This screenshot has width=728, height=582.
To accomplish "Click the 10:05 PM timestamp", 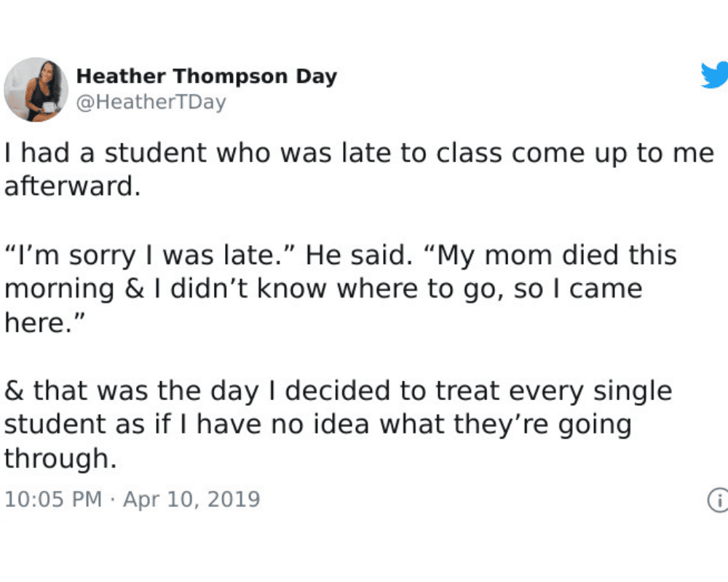I will [53, 500].
